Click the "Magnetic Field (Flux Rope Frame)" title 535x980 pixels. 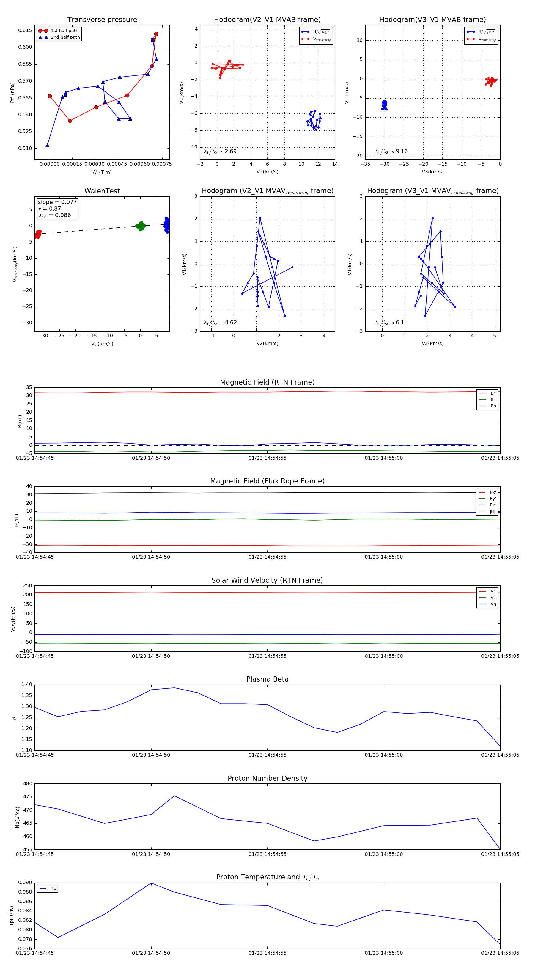[267, 481]
